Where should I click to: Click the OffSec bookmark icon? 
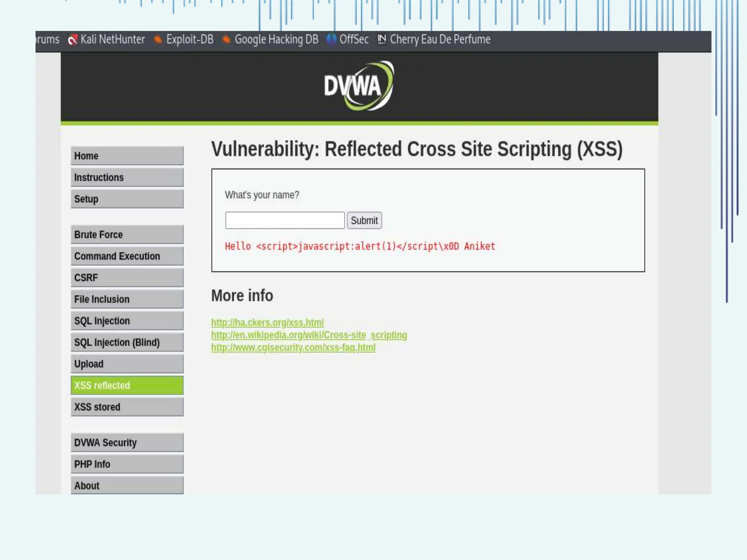pyautogui.click(x=331, y=39)
